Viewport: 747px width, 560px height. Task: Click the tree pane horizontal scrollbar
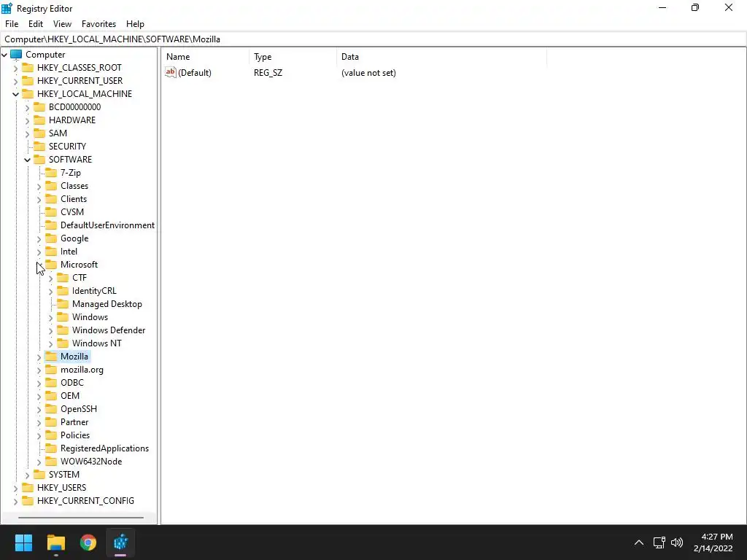point(81,517)
